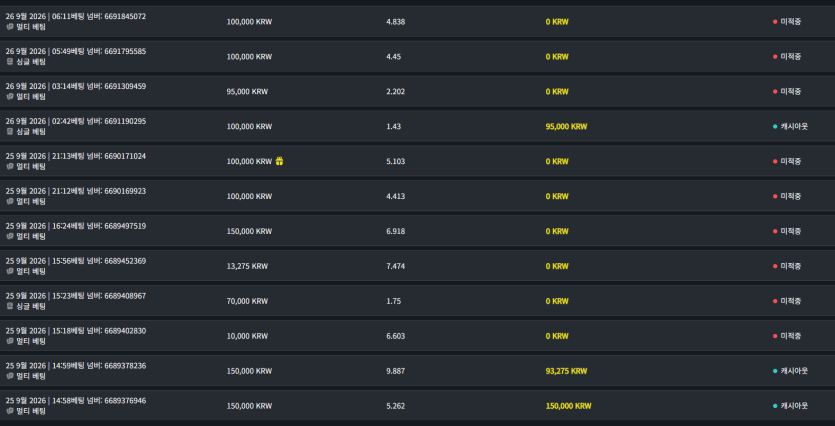The image size is (835, 426).
Task: Click red status dot on bet 6691309459 row
Action: coord(775,92)
